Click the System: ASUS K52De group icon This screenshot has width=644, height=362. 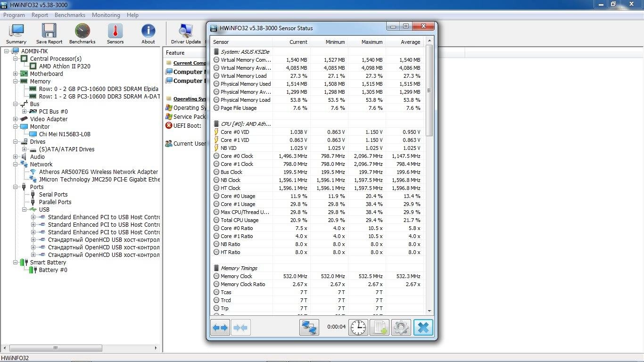pos(216,52)
